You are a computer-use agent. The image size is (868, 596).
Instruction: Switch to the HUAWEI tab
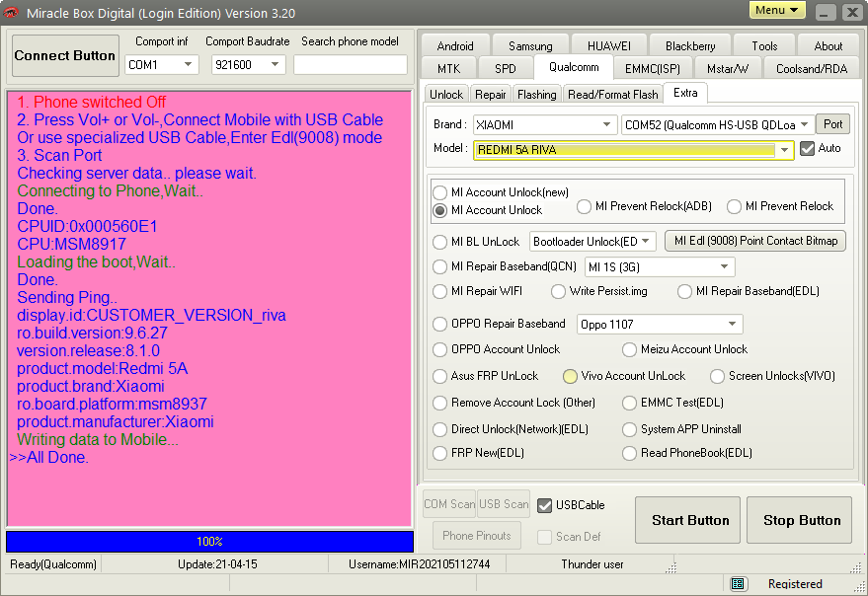pyautogui.click(x=609, y=46)
